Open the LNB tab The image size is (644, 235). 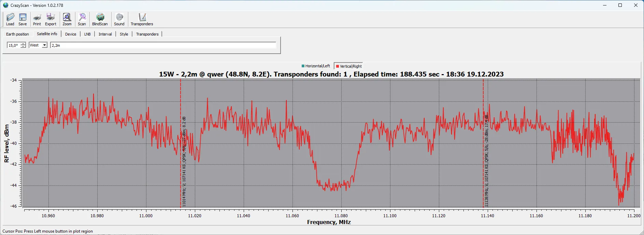[87, 34]
